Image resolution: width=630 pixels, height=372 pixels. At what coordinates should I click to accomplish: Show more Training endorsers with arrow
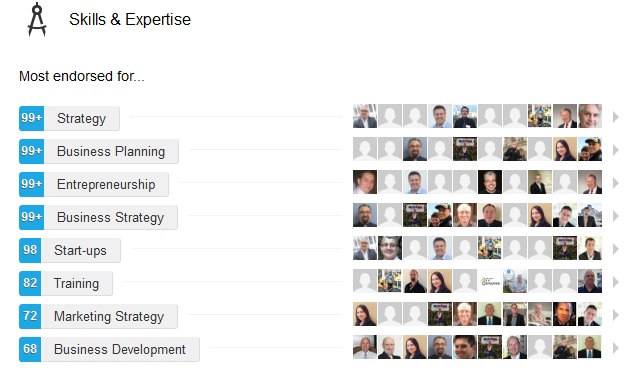(x=615, y=282)
